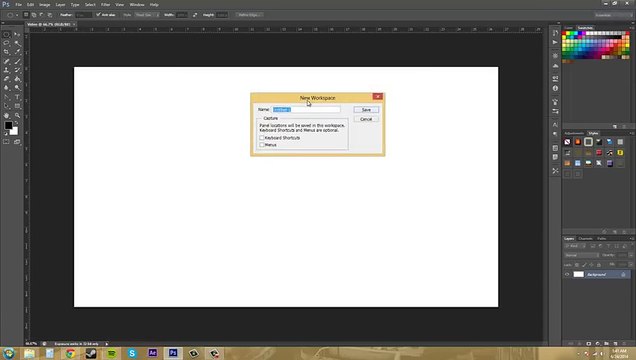Select the Magic Wand tool
The width and height of the screenshot is (636, 360).
coord(17,43)
